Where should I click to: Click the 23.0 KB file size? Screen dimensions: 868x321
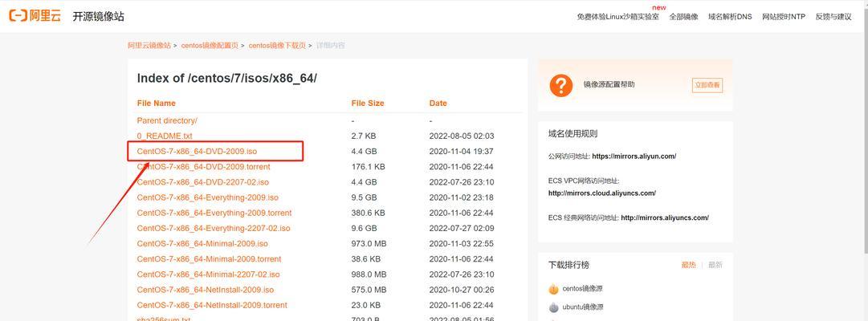pyautogui.click(x=366, y=306)
